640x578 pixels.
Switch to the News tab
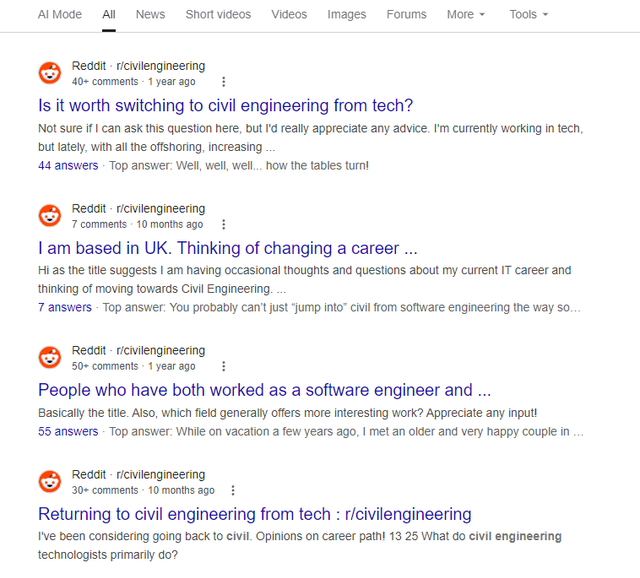point(150,15)
